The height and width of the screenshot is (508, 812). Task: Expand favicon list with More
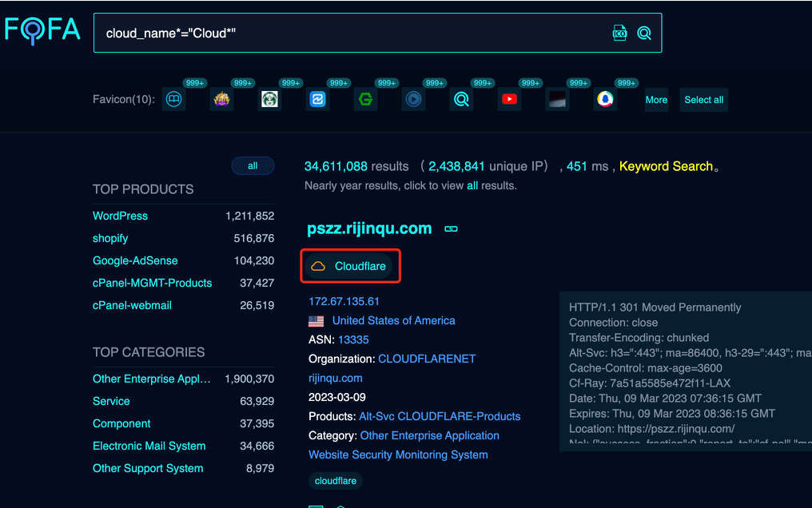pyautogui.click(x=656, y=100)
